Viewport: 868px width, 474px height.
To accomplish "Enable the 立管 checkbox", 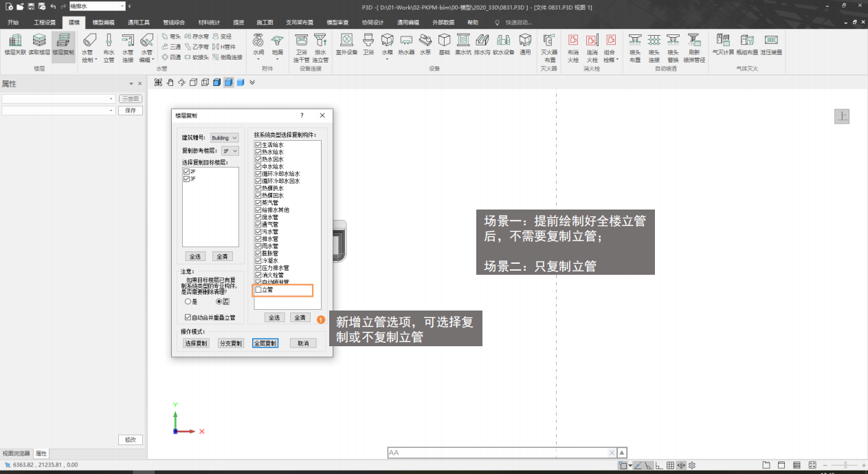I will coord(258,290).
